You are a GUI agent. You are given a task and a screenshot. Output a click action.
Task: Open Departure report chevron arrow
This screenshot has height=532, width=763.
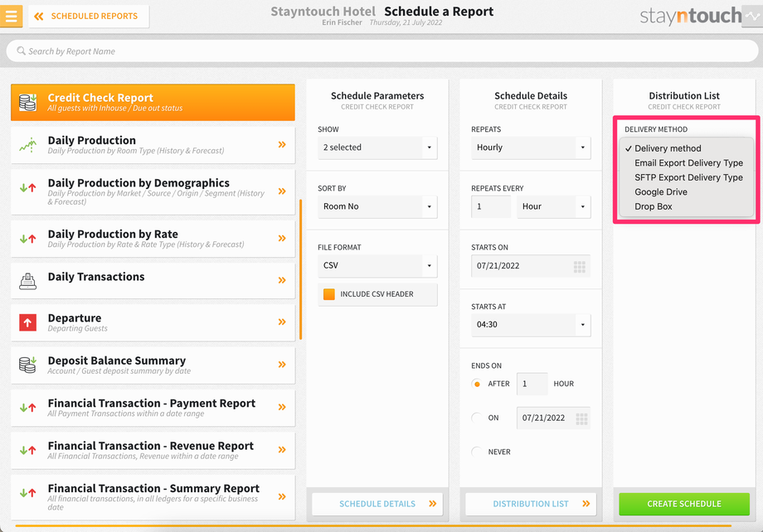282,322
